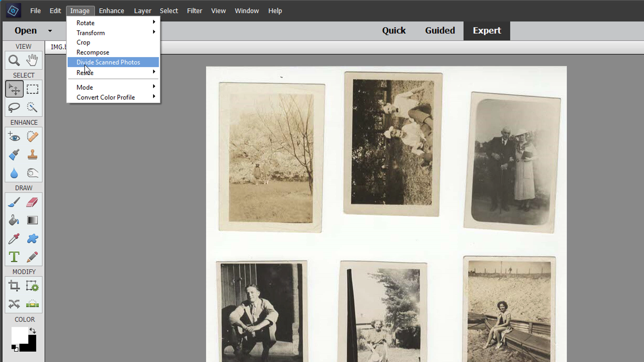Expand the Resize submenu
644x362 pixels.
(x=85, y=72)
